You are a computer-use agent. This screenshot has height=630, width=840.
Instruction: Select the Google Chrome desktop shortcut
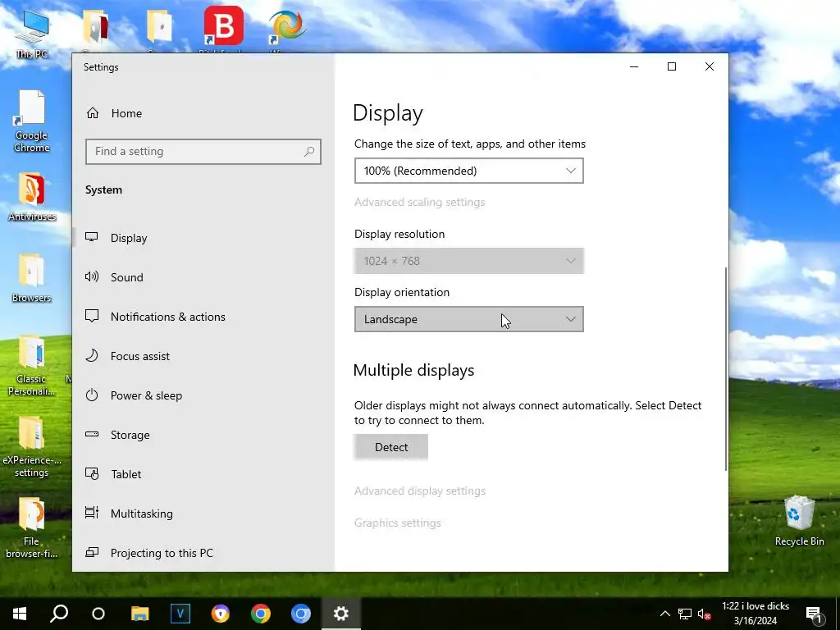click(32, 121)
